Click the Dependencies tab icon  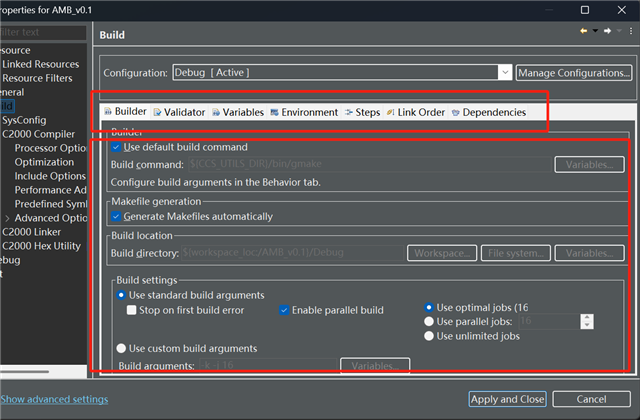pyautogui.click(x=456, y=112)
